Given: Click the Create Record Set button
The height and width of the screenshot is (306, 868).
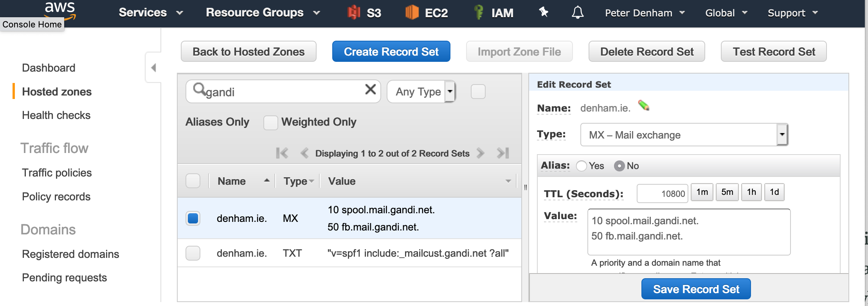Looking at the screenshot, I should point(391,51).
